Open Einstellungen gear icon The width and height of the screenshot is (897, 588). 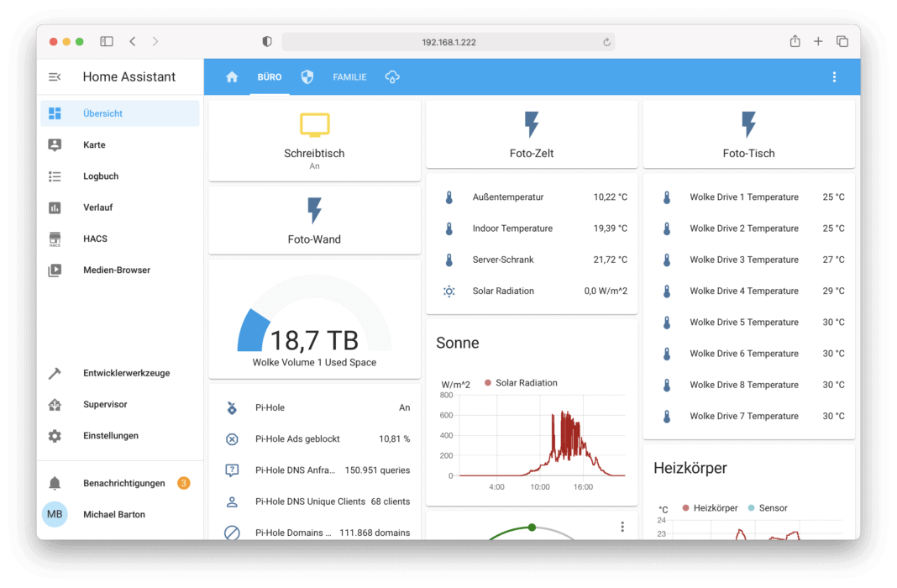coord(55,436)
